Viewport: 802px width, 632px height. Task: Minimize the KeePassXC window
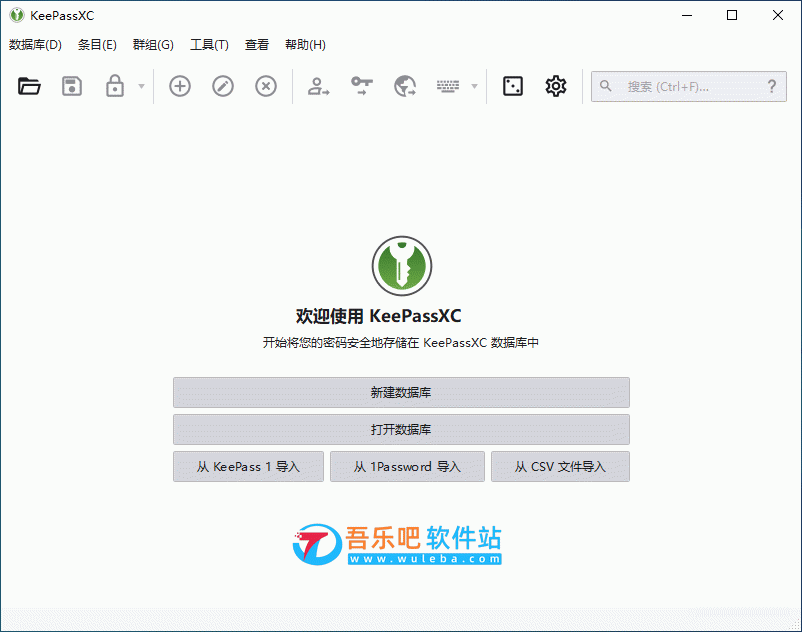click(687, 15)
